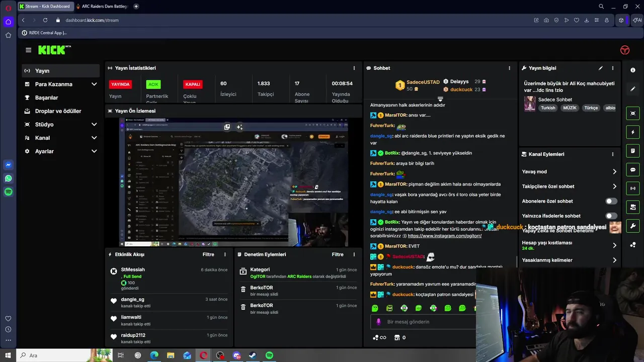The width and height of the screenshot is (644, 362).
Task: Open Windows Start menu
Action: tap(8, 355)
